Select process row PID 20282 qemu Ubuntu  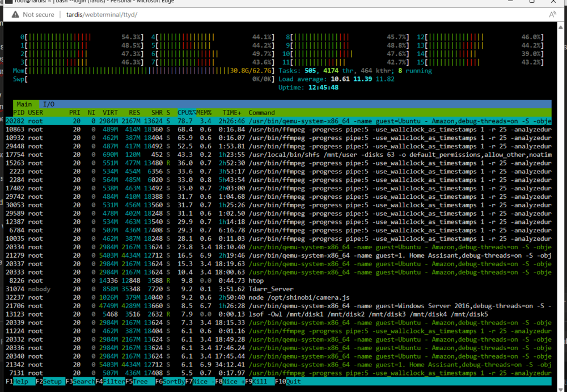[x=278, y=121]
